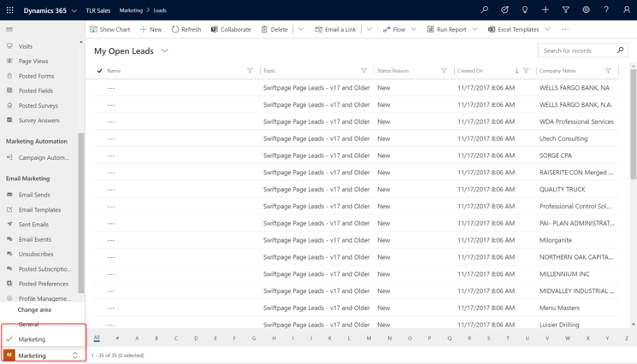The image size is (637, 364).
Task: Click the Delete command
Action: [274, 29]
